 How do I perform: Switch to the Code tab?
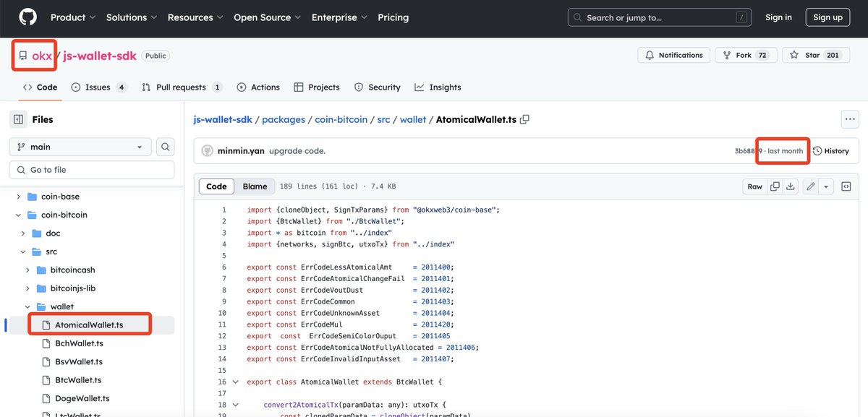pyautogui.click(x=40, y=87)
